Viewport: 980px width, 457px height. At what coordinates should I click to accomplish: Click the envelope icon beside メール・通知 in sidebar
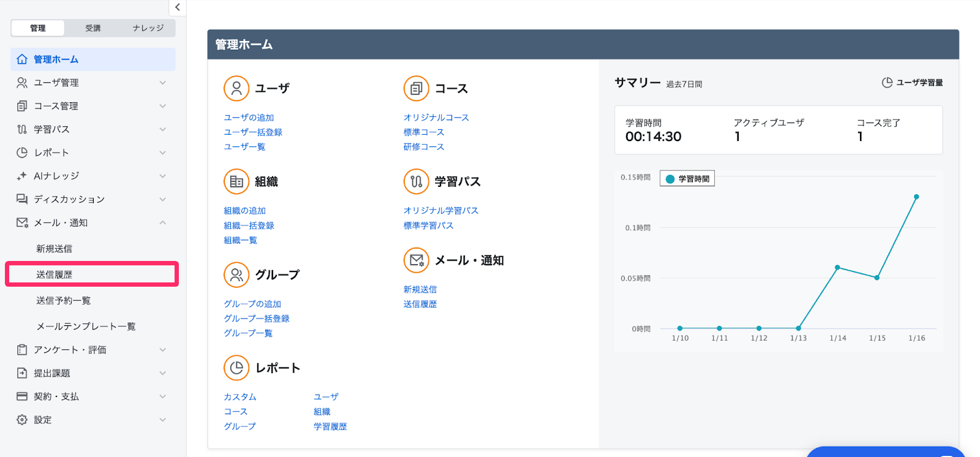pyautogui.click(x=22, y=222)
